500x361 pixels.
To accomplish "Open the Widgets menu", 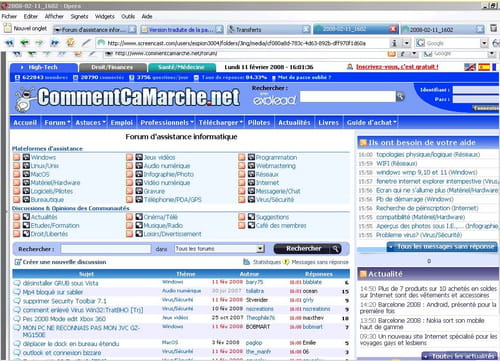I will 105,16.
